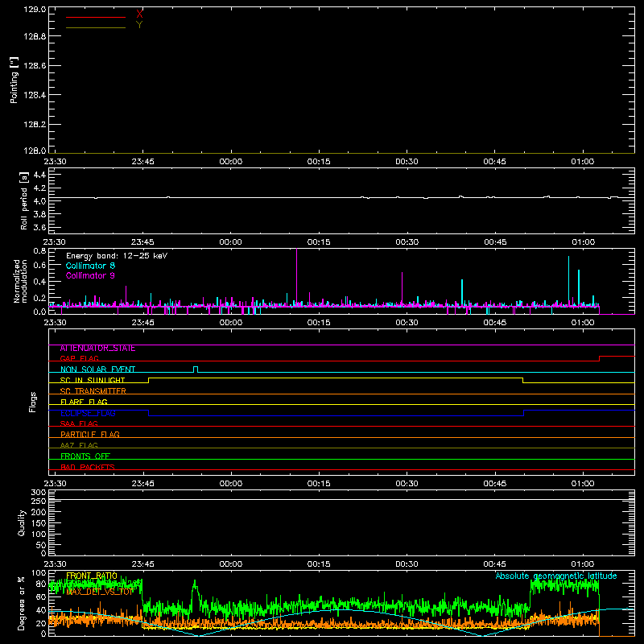The image size is (644, 644).
Task: Click the 128.4 tick on Pointing axis
Action: click(35, 95)
